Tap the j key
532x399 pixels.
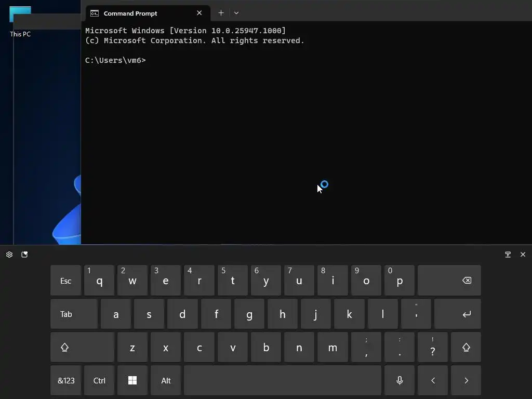[315, 314]
